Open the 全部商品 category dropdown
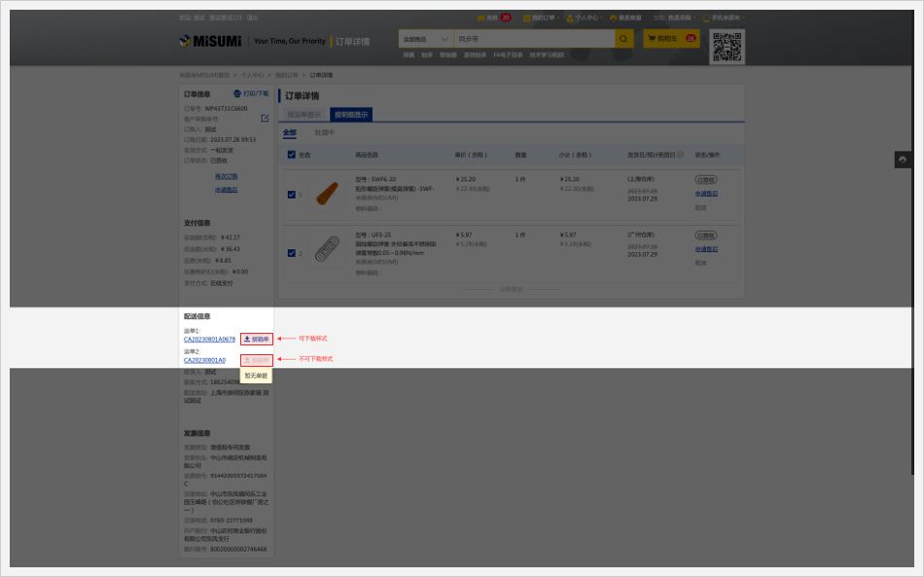924x577 pixels. [426, 39]
